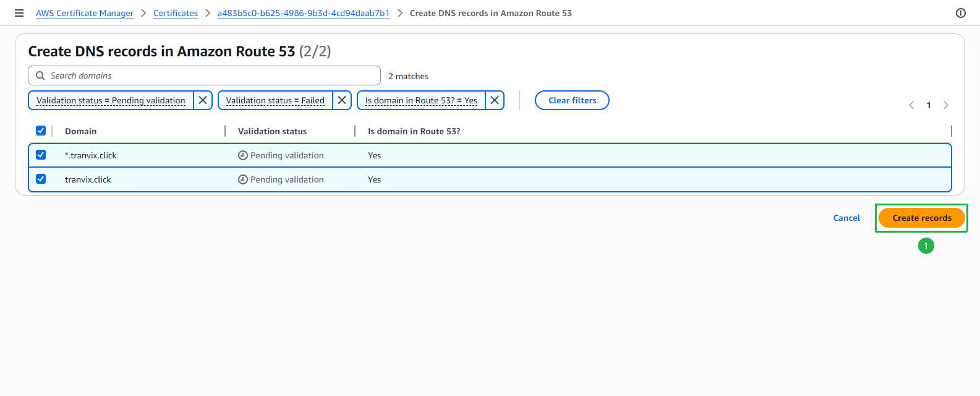
Task: Open the hamburger navigation menu
Action: (19, 13)
